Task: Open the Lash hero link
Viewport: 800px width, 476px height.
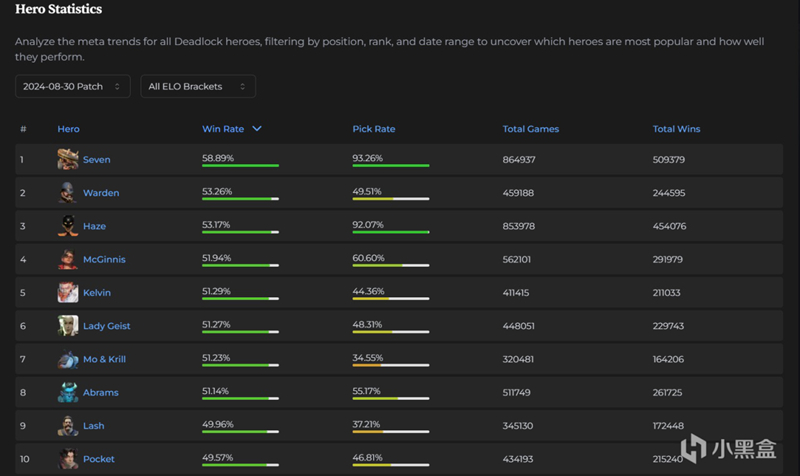Action: [93, 425]
